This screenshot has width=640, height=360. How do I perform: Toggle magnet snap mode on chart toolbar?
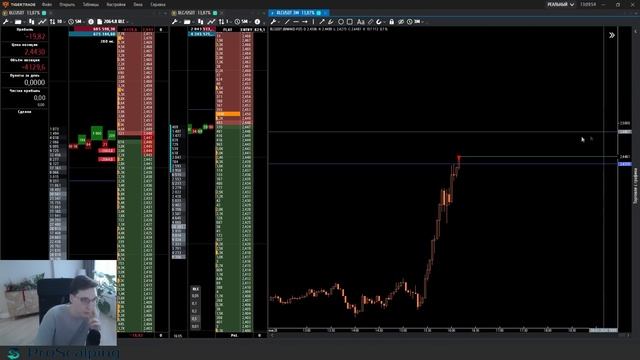tap(378, 22)
